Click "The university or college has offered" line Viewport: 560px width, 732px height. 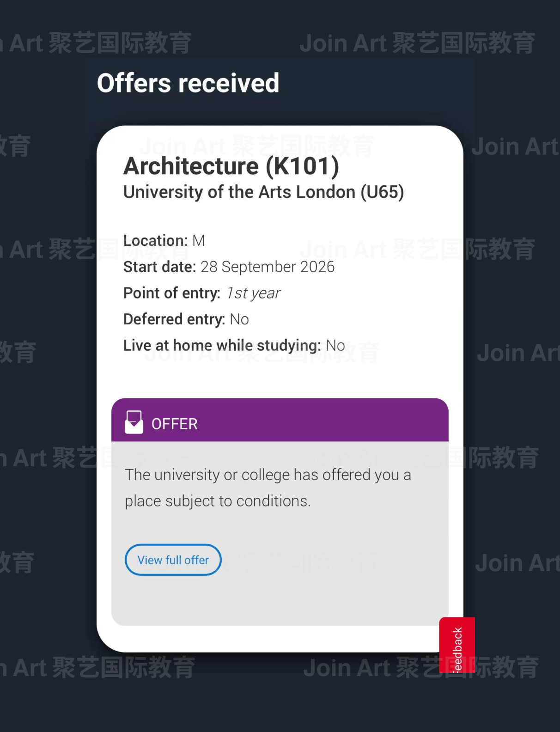(268, 475)
